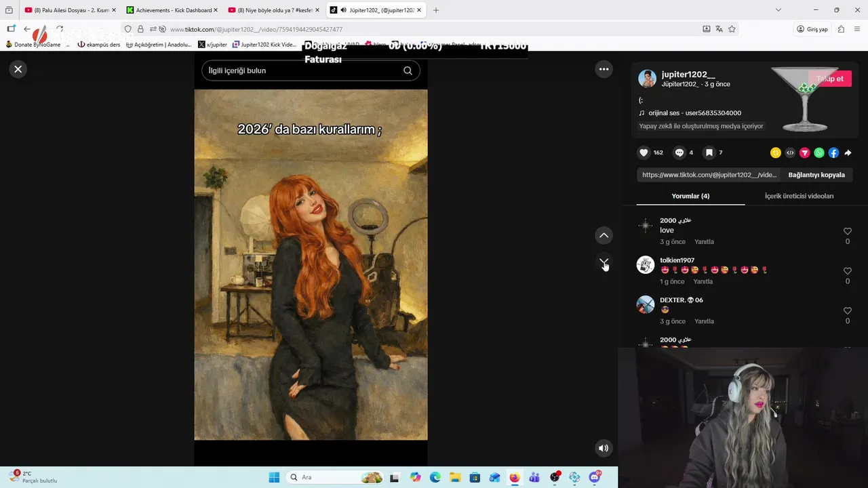This screenshot has width=868, height=488.
Task: Switch to Achievements - Kick Dashboard tab
Action: point(171,10)
